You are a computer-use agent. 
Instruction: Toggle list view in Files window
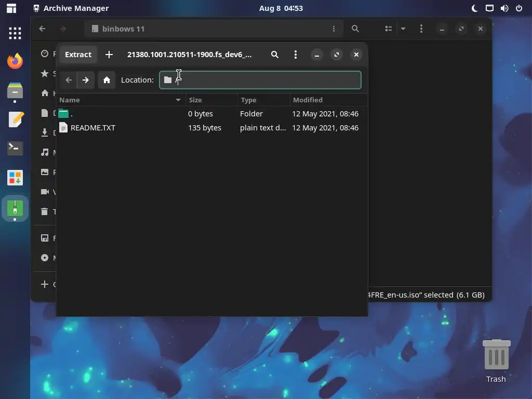pos(389,29)
